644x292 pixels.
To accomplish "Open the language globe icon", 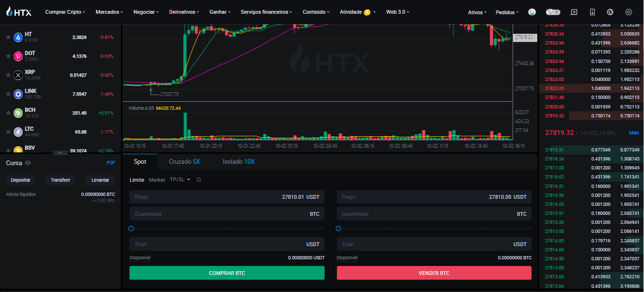I will click(x=610, y=12).
